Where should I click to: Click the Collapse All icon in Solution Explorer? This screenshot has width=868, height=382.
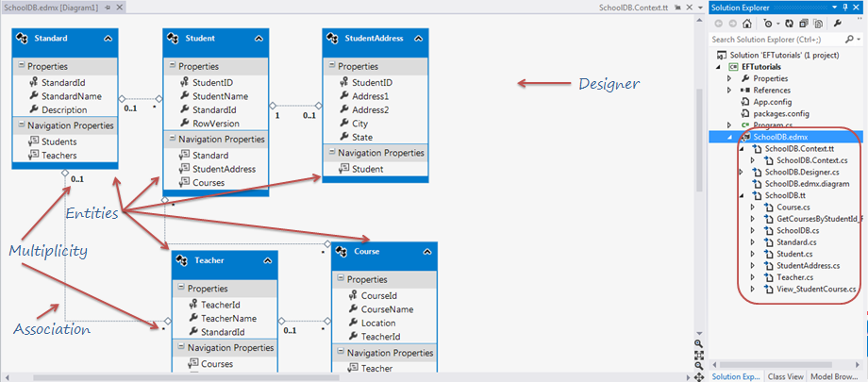[x=803, y=24]
